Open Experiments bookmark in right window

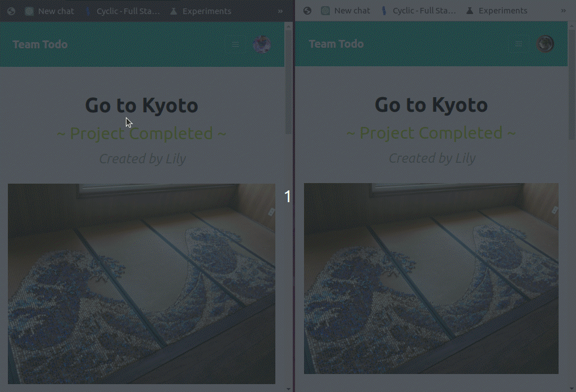(x=497, y=11)
